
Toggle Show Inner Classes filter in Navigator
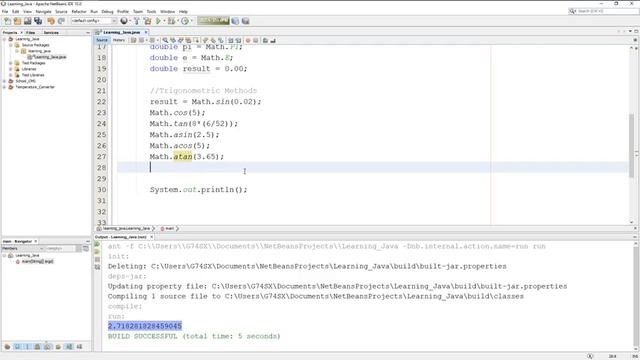coord(48,347)
